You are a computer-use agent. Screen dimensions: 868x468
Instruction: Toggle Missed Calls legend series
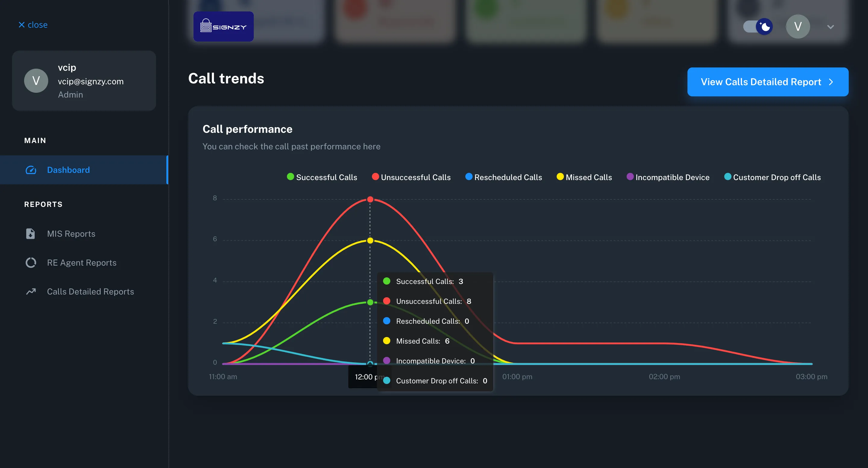coord(584,177)
